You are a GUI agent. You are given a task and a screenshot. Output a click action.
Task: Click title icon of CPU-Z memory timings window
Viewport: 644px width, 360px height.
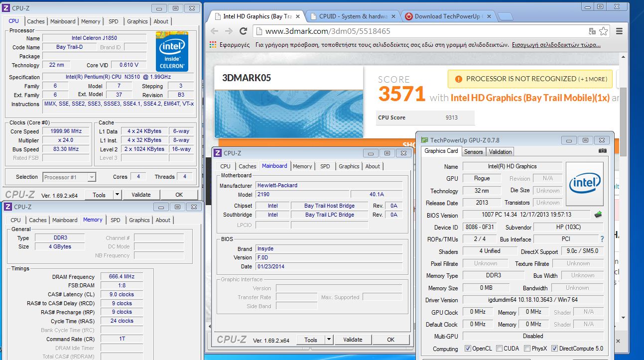[x=8, y=207]
